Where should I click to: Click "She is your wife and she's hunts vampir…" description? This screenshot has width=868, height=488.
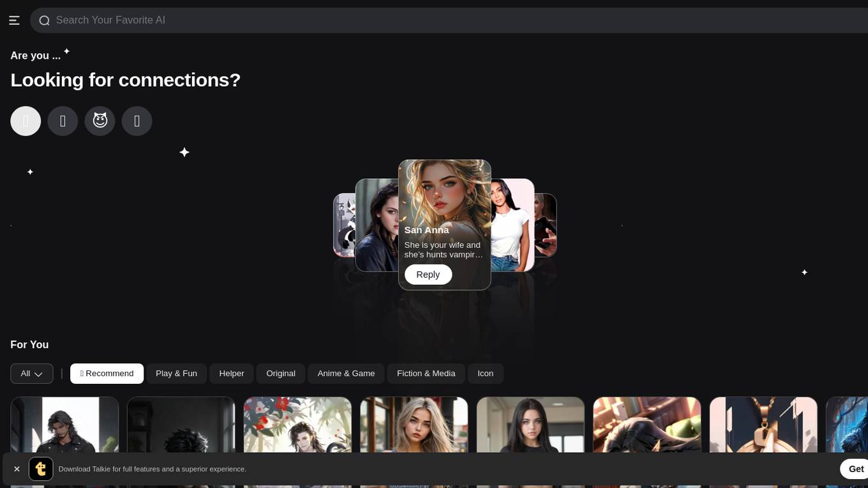444,250
